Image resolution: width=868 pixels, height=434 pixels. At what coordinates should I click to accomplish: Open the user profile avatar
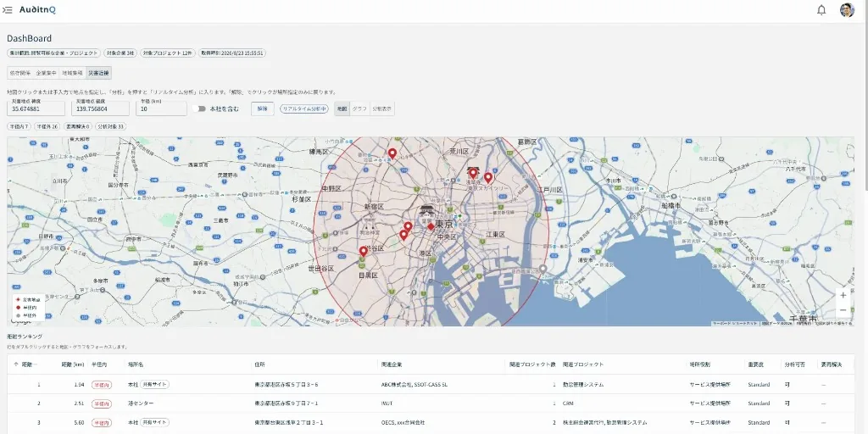(x=847, y=10)
